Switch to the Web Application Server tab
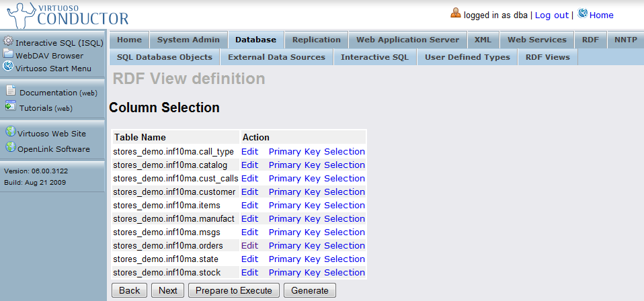Viewport: 644px width, 301px height. pos(407,40)
